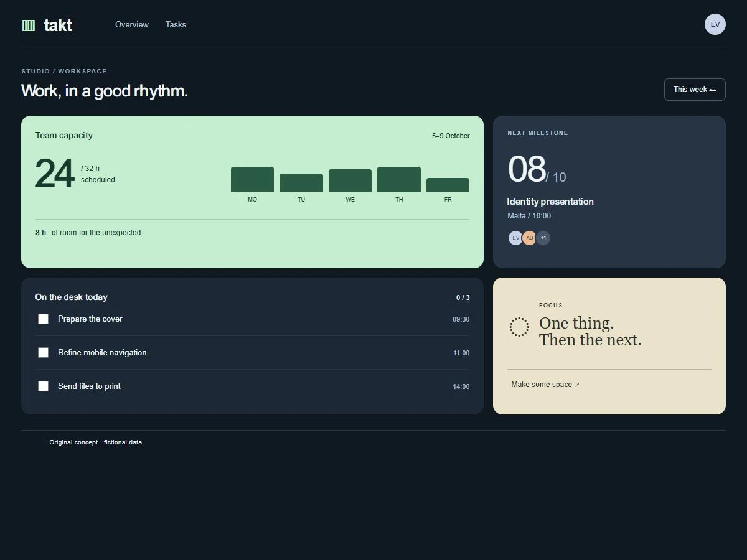The image size is (747, 560).
Task: Click the large 24 scheduled hours figure
Action: pyautogui.click(x=55, y=174)
